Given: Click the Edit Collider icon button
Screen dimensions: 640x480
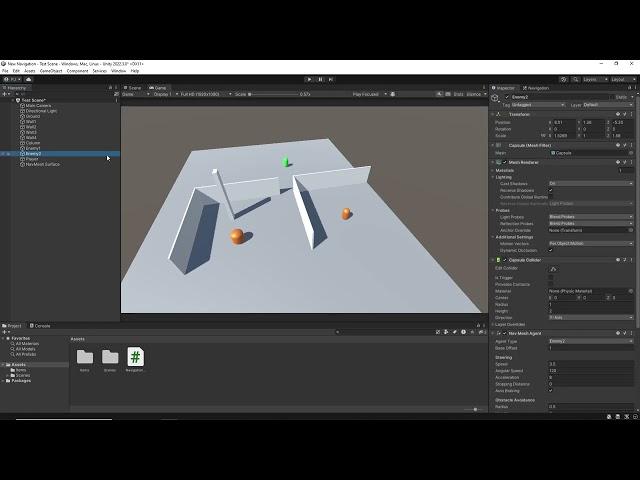Looking at the screenshot, I should [553, 268].
